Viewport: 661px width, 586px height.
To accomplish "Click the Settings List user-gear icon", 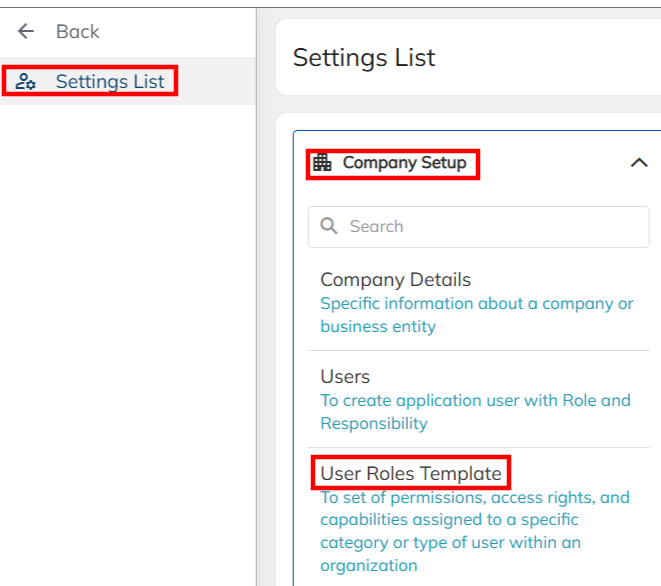I will tap(26, 82).
